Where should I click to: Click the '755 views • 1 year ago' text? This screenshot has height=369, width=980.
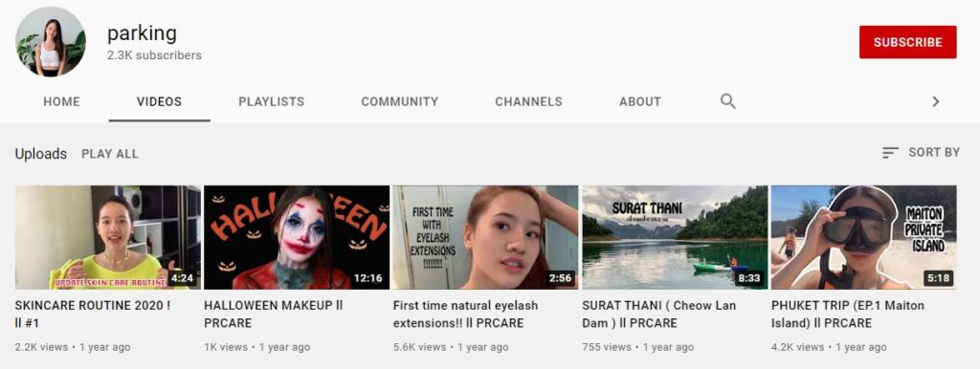[x=638, y=347]
